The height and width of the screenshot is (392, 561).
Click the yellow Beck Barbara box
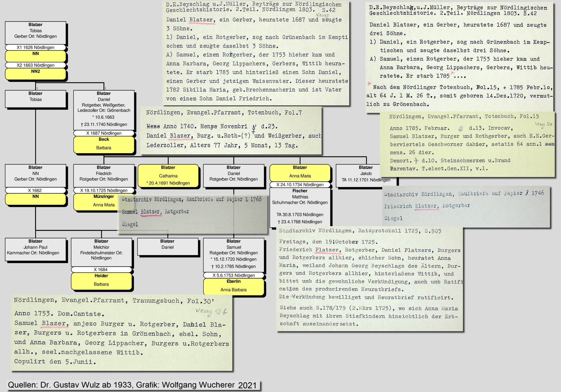[x=104, y=144]
